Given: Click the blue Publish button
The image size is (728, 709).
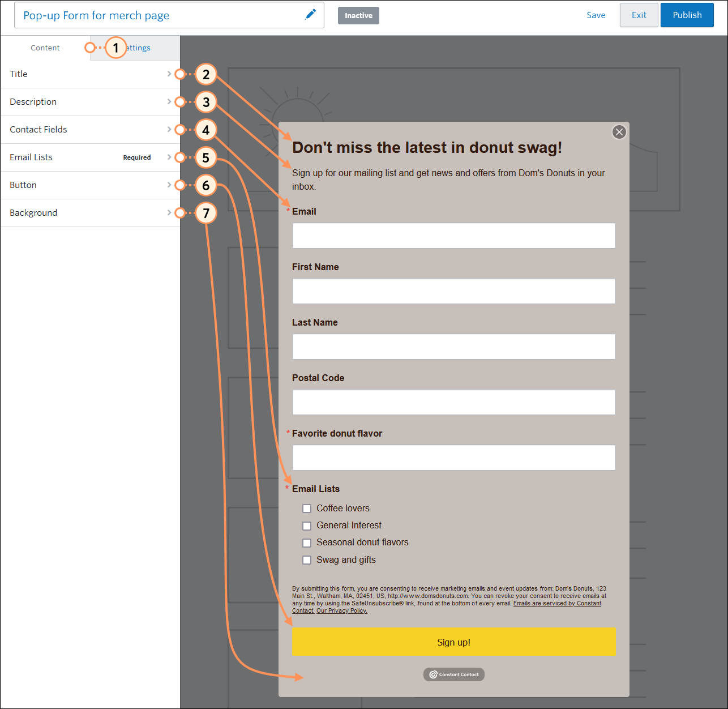Looking at the screenshot, I should pyautogui.click(x=687, y=15).
